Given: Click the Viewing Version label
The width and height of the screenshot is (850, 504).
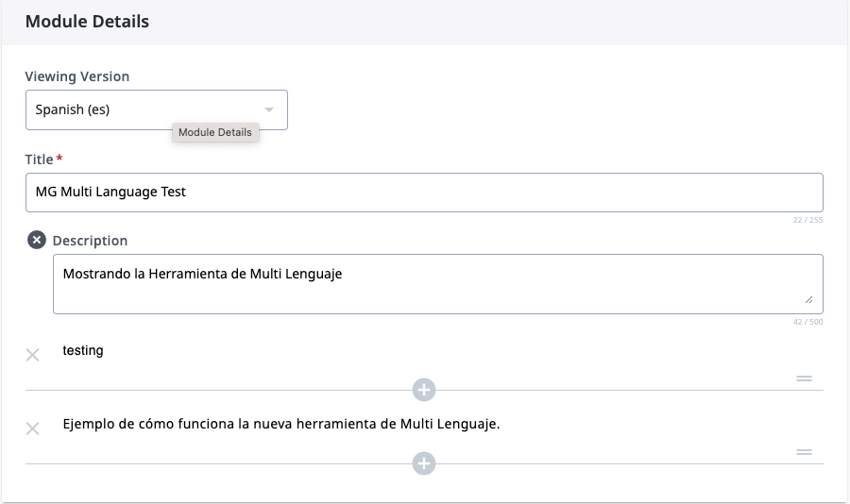Looking at the screenshot, I should [77, 76].
